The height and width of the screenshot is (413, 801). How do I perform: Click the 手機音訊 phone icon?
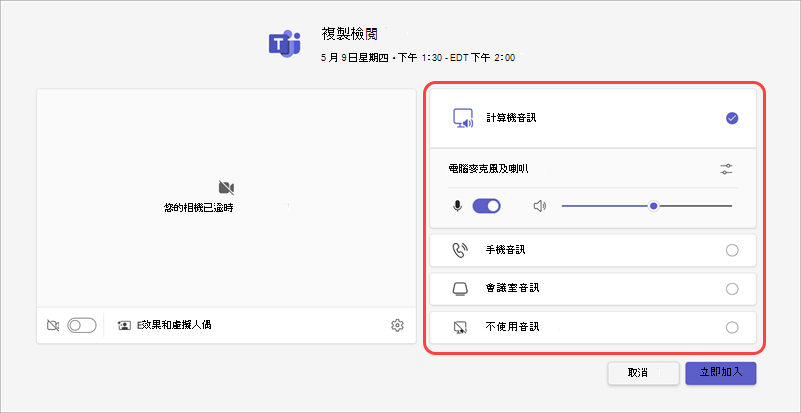point(460,250)
